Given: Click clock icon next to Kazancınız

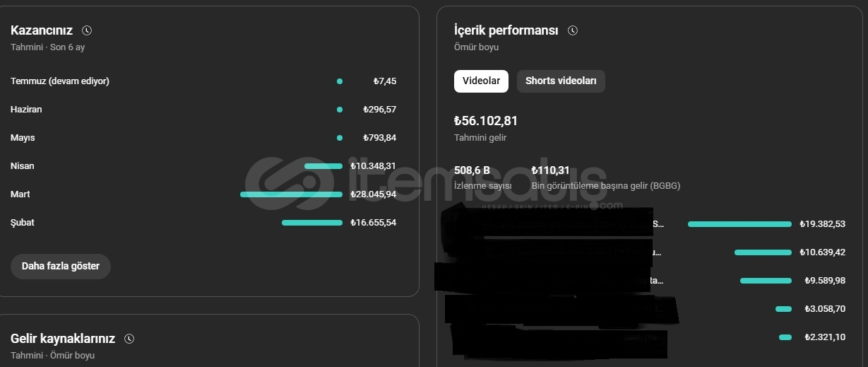Looking at the screenshot, I should pos(87,30).
